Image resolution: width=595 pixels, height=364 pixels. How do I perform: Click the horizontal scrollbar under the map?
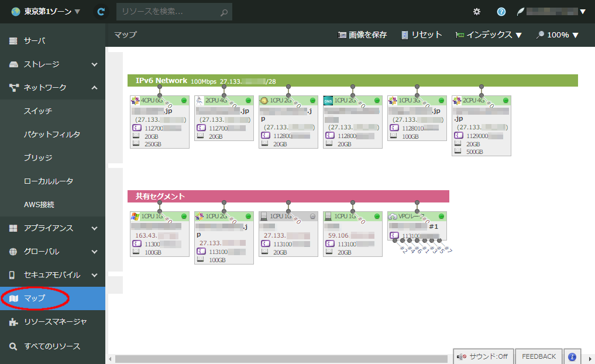coord(281,359)
